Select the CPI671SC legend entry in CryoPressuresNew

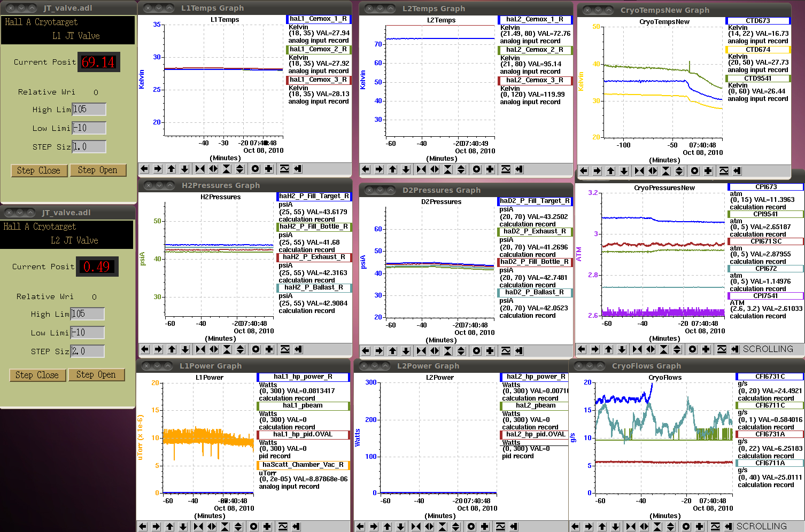pos(766,241)
